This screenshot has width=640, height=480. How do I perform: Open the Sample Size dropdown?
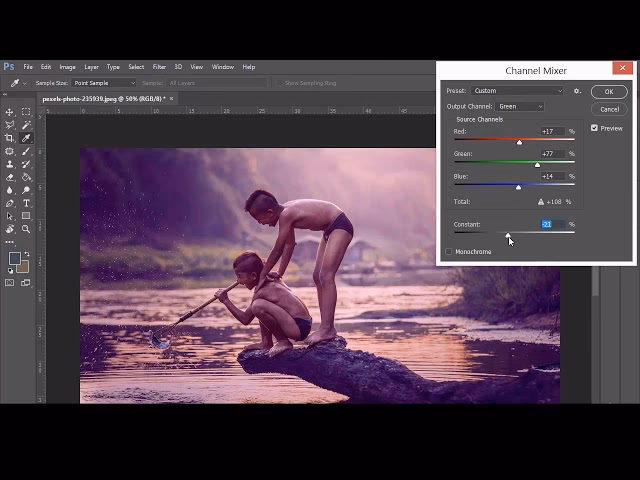click(x=104, y=83)
